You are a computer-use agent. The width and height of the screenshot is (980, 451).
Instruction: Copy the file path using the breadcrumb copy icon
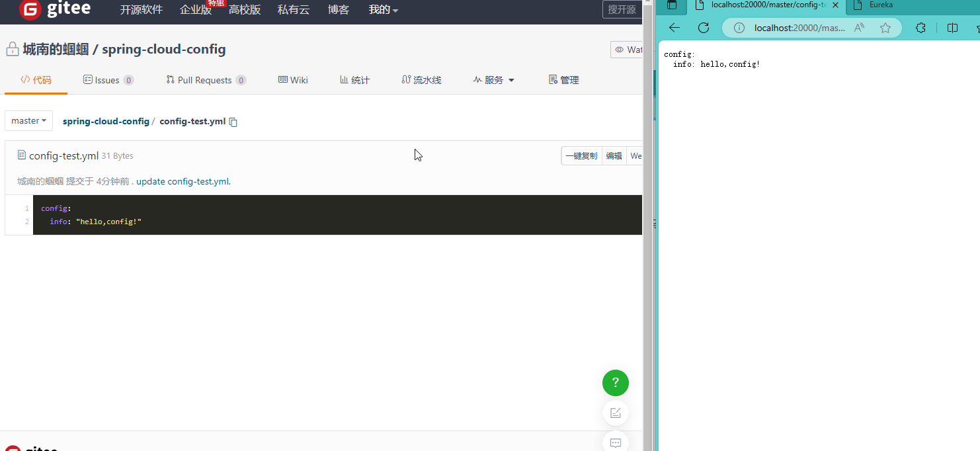(x=233, y=122)
